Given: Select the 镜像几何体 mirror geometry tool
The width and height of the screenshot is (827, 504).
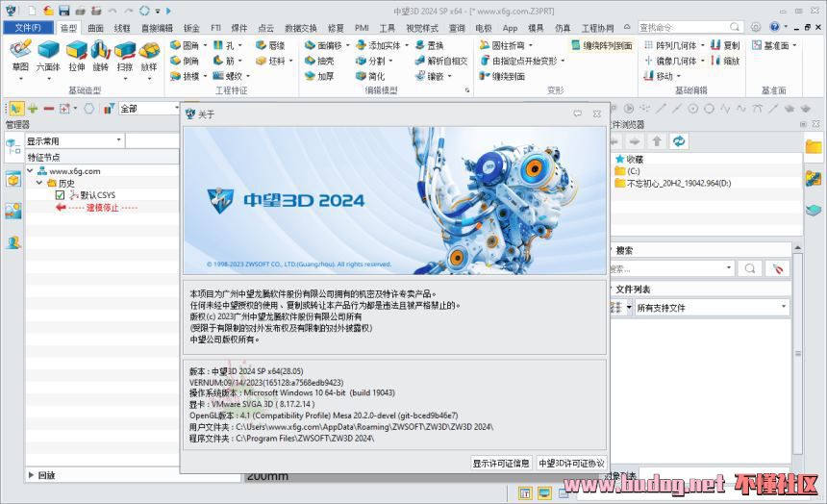Looking at the screenshot, I should [x=670, y=61].
